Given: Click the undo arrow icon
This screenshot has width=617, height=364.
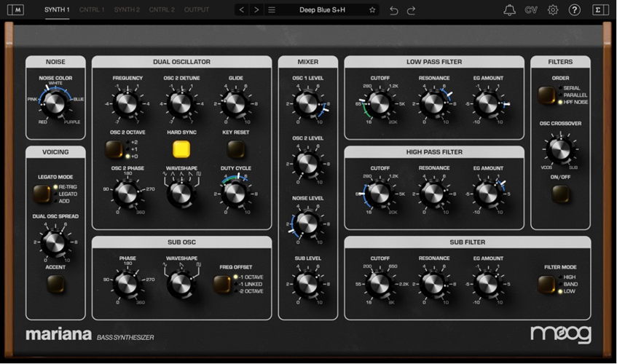Looking at the screenshot, I should (x=393, y=10).
